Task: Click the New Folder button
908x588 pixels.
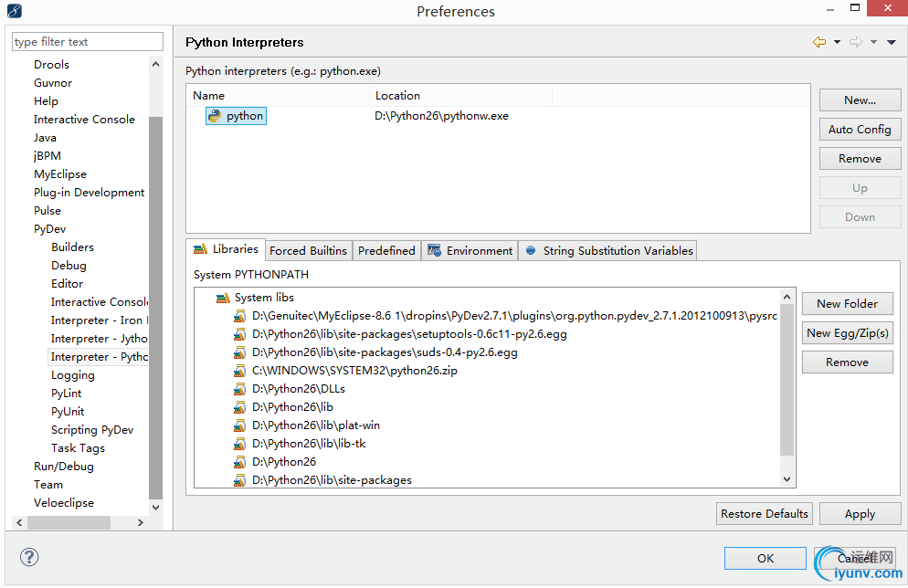Action: click(x=847, y=304)
